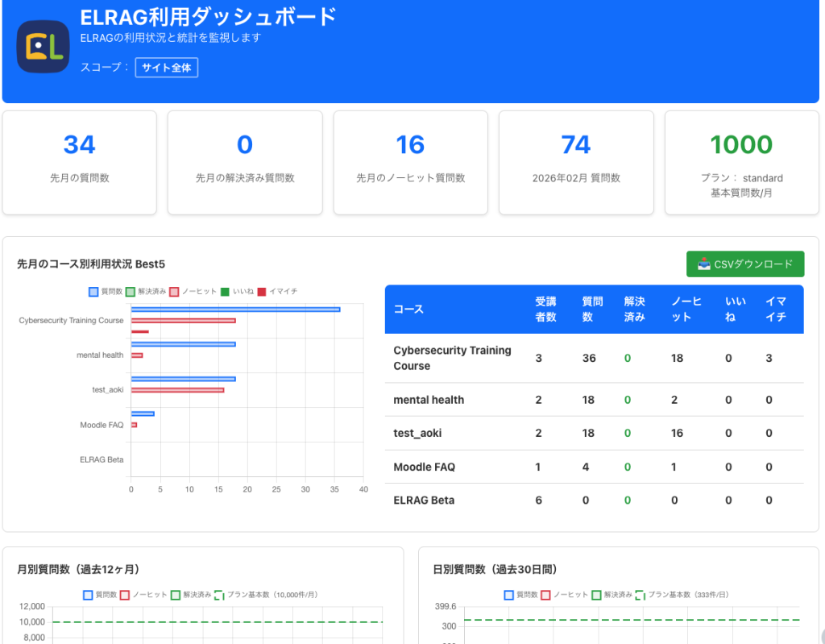The width and height of the screenshot is (825, 644).
Task: Hide the いいね dataset in the course chart legend
Action: [x=237, y=292]
